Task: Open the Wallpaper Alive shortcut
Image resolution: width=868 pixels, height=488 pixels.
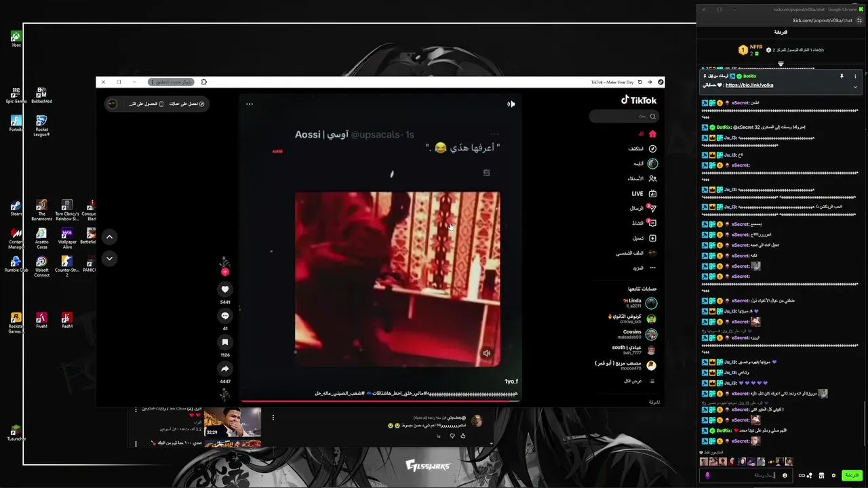Action: [66, 239]
